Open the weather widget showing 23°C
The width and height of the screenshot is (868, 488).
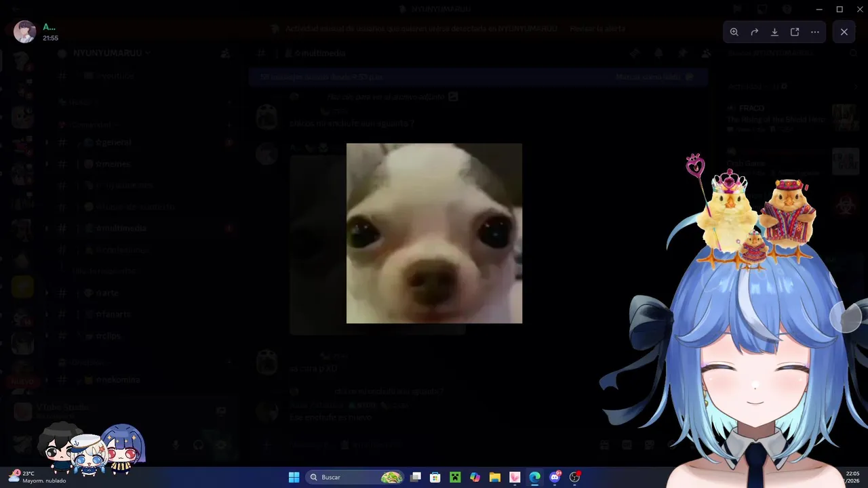(x=38, y=477)
